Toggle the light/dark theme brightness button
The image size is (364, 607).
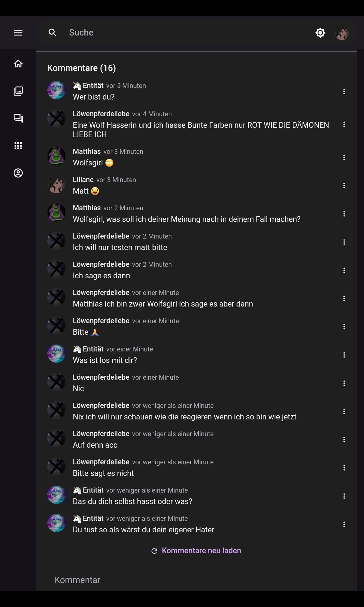[320, 33]
